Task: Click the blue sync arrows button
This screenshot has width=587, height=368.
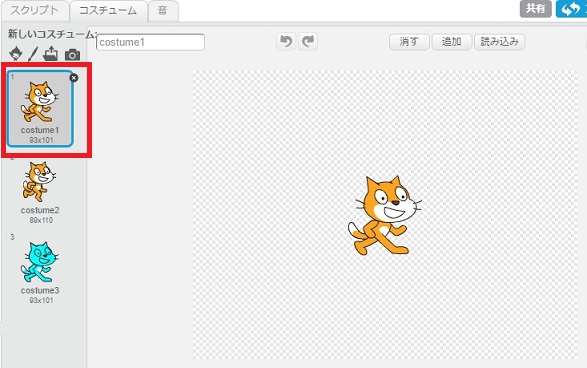Action: coord(571,9)
